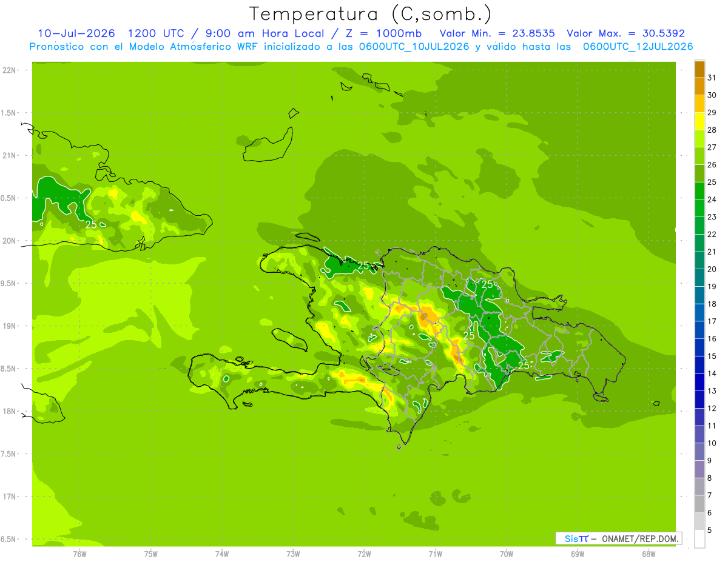Viewport: 728px width, 562px height.
Task: Click the 75W longitude axis label
Action: coord(151,554)
